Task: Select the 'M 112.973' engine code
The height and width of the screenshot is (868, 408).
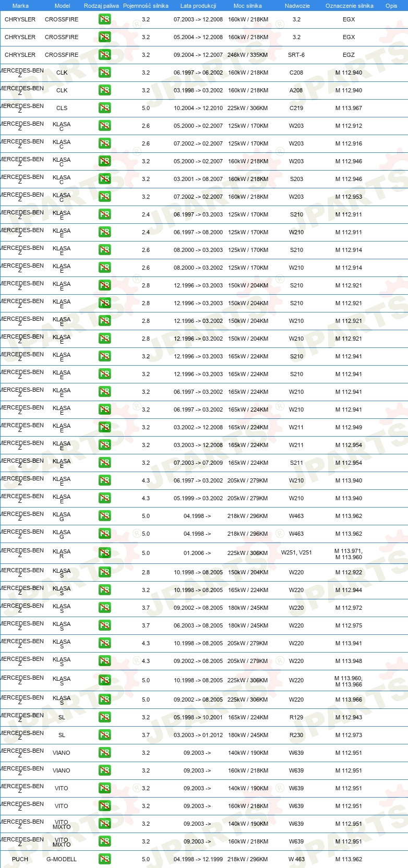Action: (349, 735)
